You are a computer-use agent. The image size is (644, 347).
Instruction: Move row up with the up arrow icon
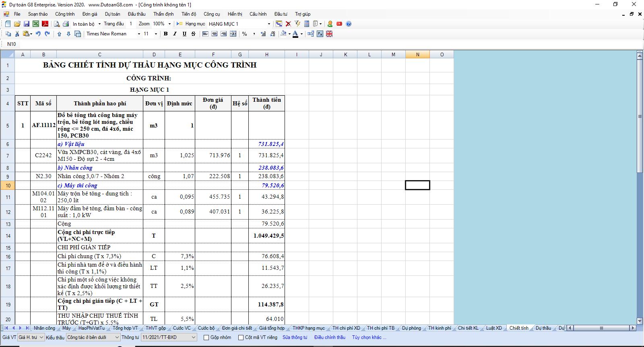tap(59, 34)
